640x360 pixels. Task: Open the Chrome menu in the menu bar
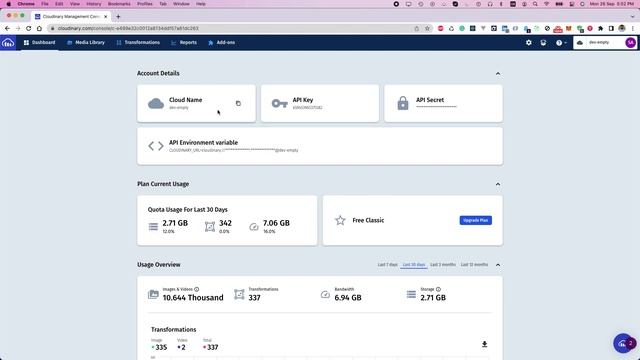pos(26,4)
